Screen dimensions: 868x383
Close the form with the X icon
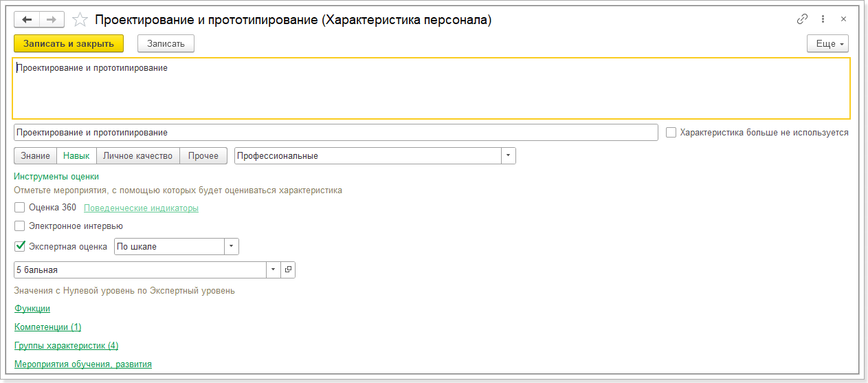(843, 19)
